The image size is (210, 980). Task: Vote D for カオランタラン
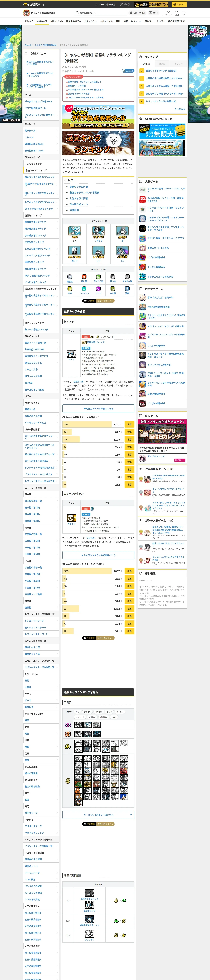click(x=130, y=631)
